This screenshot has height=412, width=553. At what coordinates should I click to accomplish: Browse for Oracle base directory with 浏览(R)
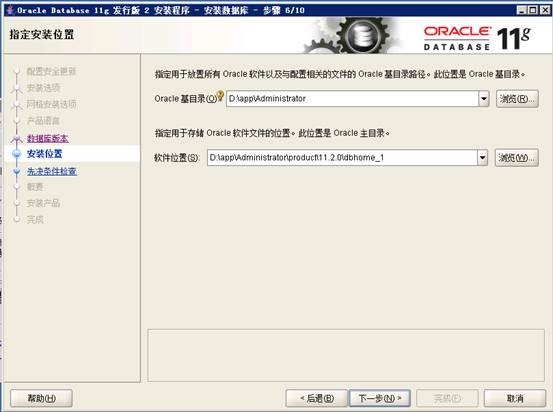[x=517, y=99]
